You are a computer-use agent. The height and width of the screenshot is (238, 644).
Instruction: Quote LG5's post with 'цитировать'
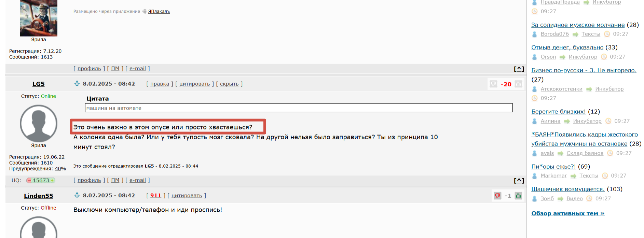point(194,84)
